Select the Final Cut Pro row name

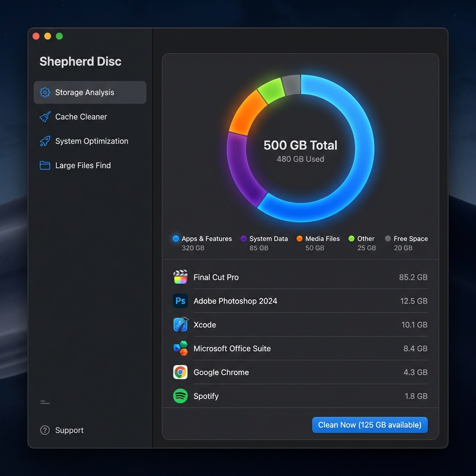point(216,277)
